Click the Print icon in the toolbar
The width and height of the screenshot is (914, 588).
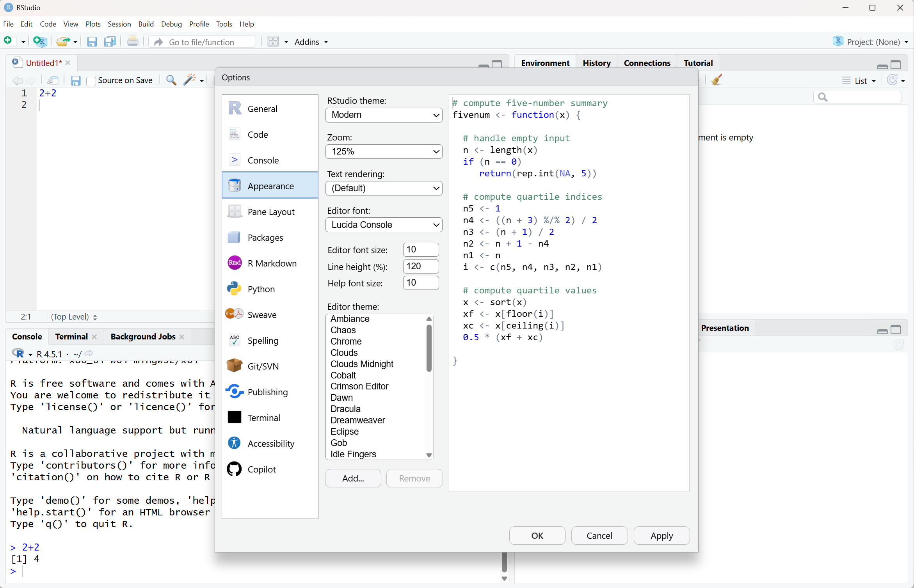tap(133, 41)
